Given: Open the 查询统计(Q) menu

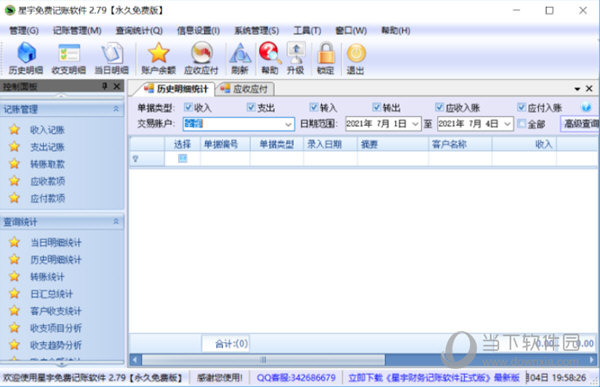Looking at the screenshot, I should (139, 30).
